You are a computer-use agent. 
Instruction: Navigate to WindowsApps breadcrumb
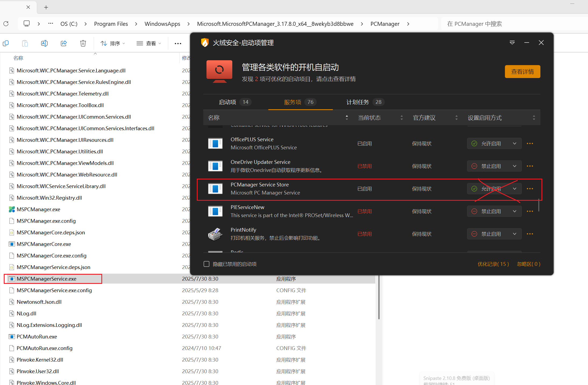pyautogui.click(x=162, y=24)
